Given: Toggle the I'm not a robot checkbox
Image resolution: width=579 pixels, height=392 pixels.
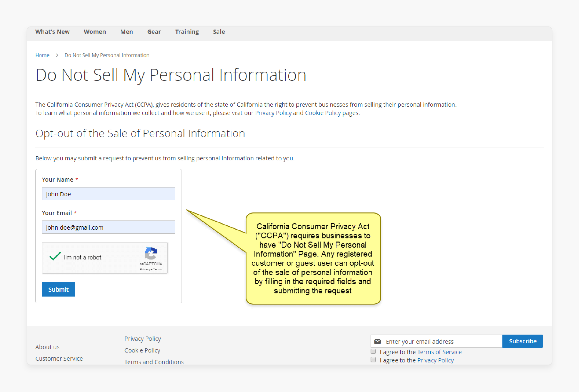Looking at the screenshot, I should [x=55, y=257].
